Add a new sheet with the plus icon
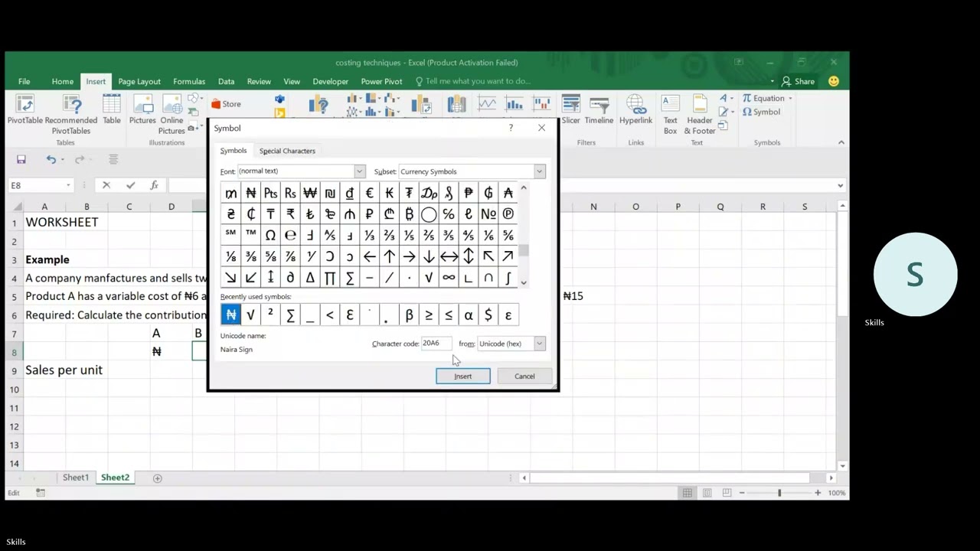980x551 pixels. point(157,478)
